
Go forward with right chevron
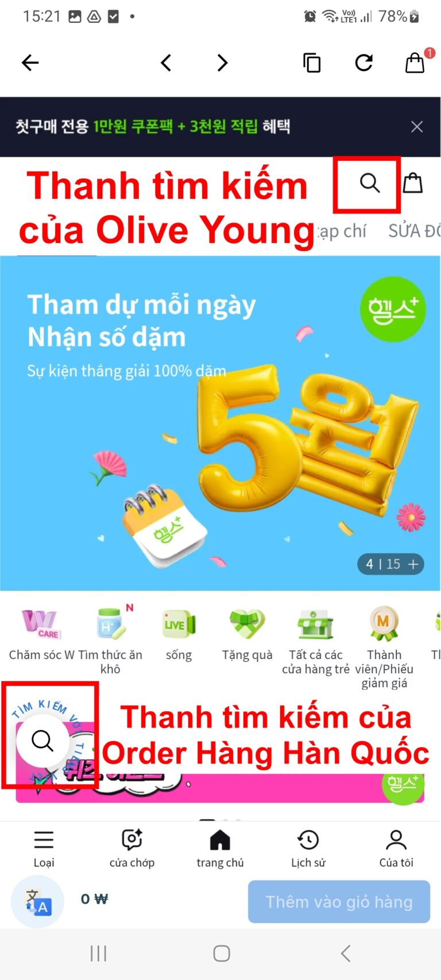coord(223,63)
